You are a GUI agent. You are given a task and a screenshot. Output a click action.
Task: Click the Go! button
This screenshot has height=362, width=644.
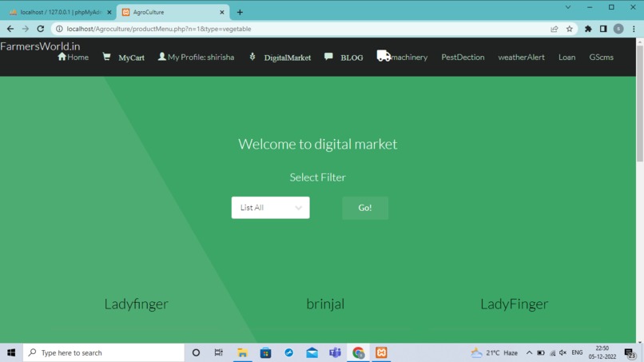coord(365,208)
